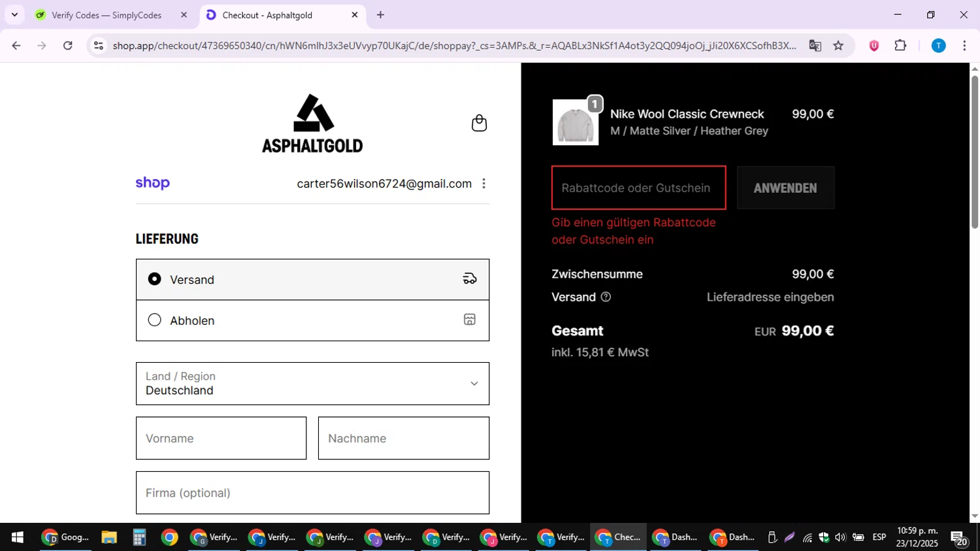Go back with the browser back arrow
980x551 pixels.
16,46
